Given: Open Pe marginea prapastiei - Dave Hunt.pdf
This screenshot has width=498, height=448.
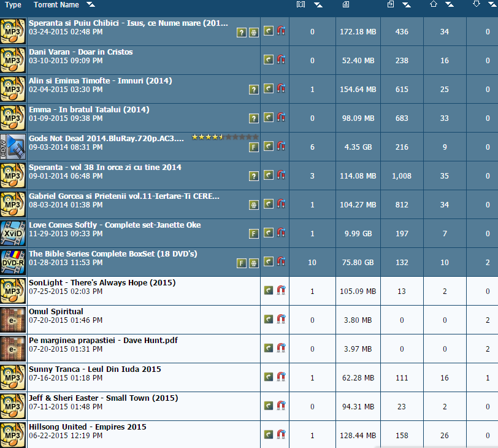Looking at the screenshot, I should coord(103,341).
